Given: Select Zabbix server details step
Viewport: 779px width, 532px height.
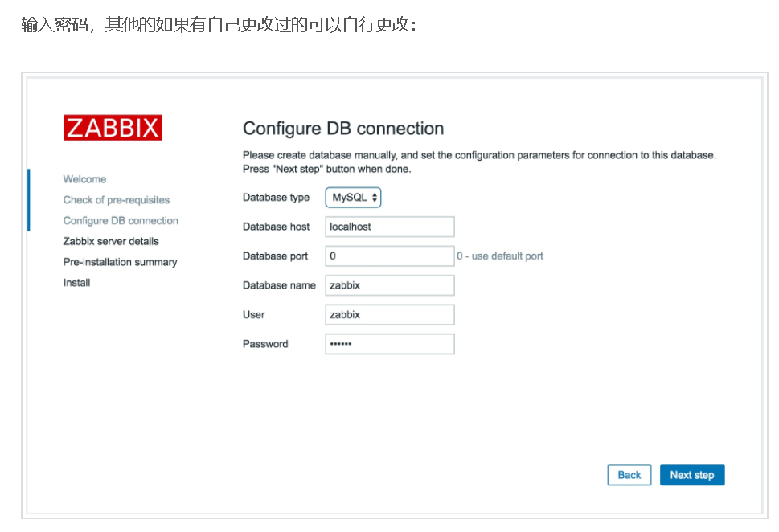Looking at the screenshot, I should click(111, 241).
